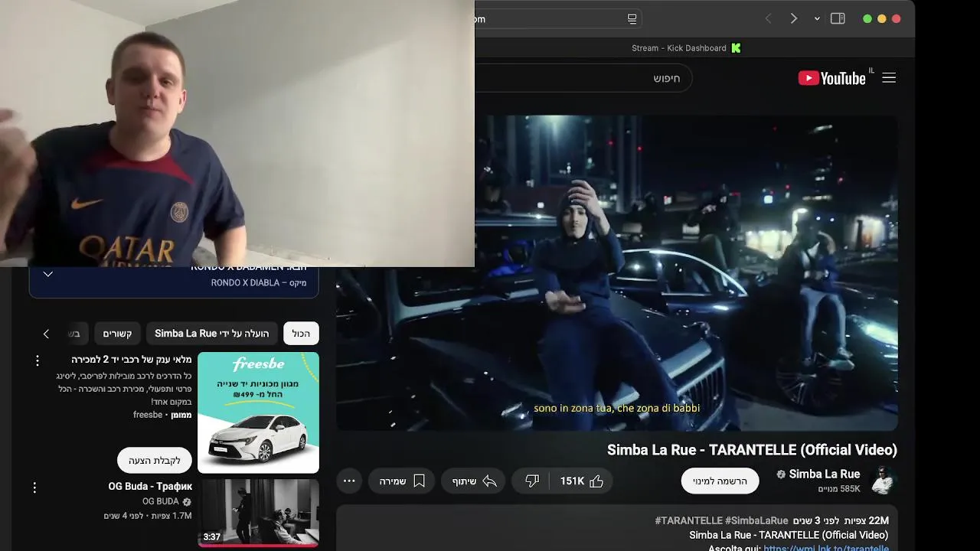Open Simba La Rue channel name
The image size is (980, 551).
tap(825, 474)
